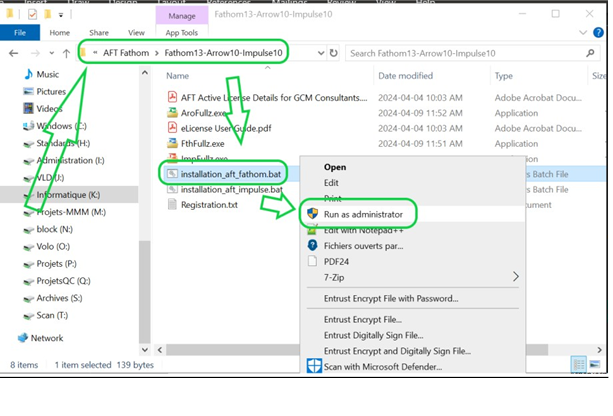Open the Help question mark icon

pos(598,32)
